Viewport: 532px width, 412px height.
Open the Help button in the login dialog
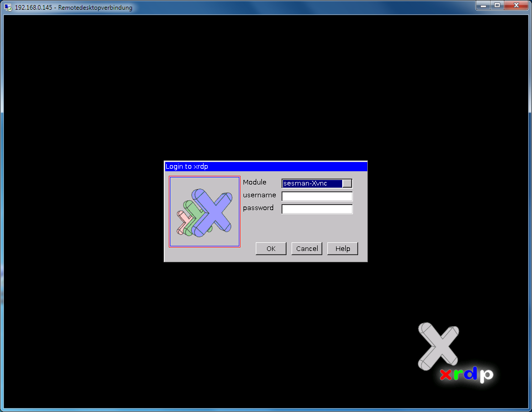343,248
